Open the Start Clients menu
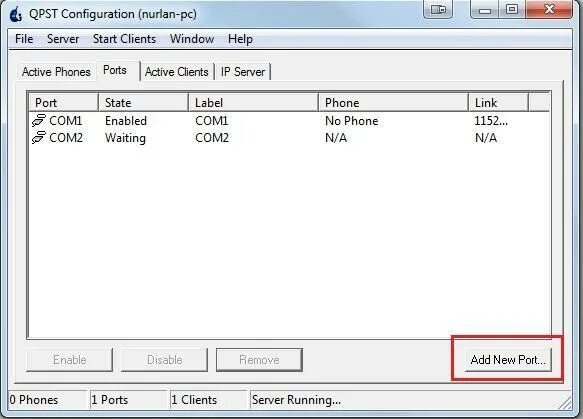 [124, 39]
